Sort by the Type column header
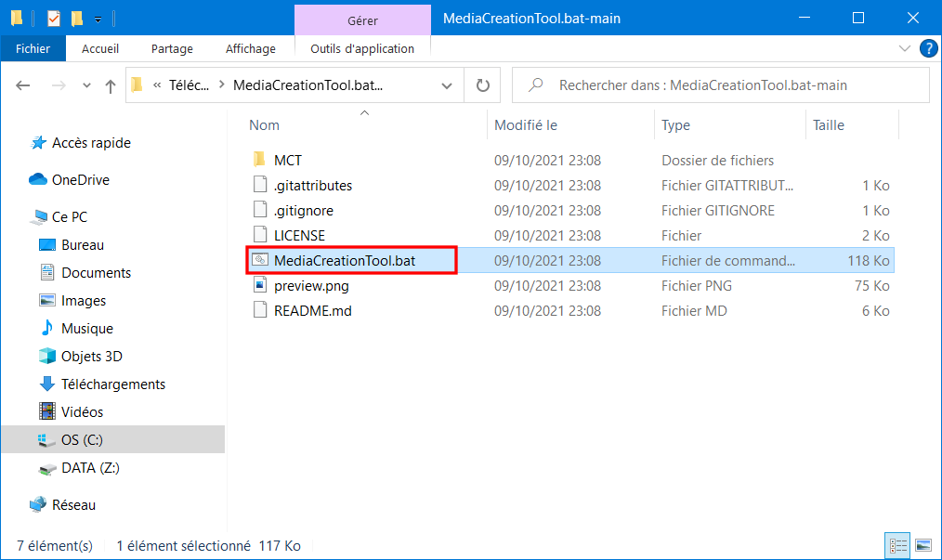 tap(676, 125)
